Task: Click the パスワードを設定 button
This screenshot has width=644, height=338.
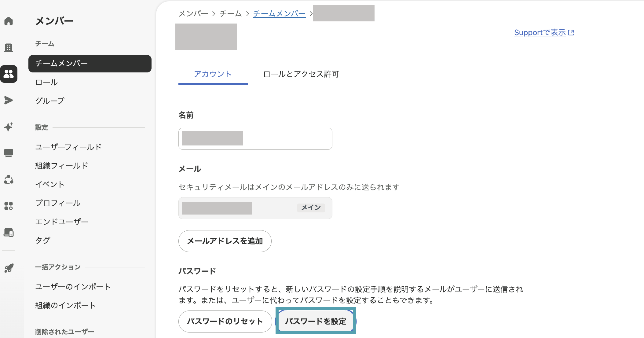Action: (316, 321)
